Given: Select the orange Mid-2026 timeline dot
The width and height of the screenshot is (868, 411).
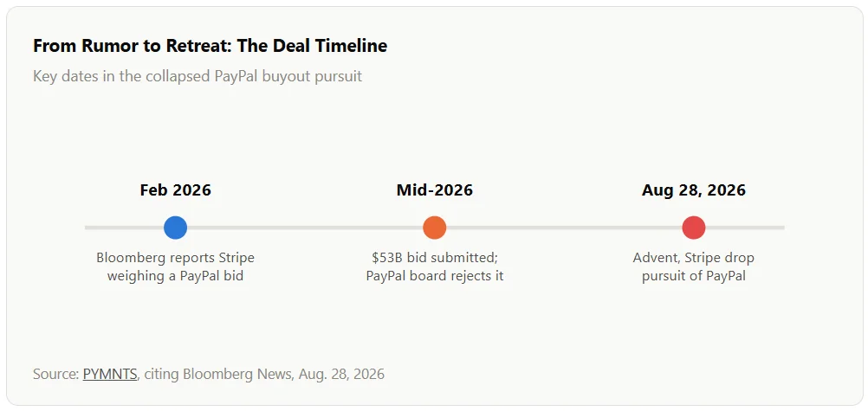Looking at the screenshot, I should [x=435, y=228].
